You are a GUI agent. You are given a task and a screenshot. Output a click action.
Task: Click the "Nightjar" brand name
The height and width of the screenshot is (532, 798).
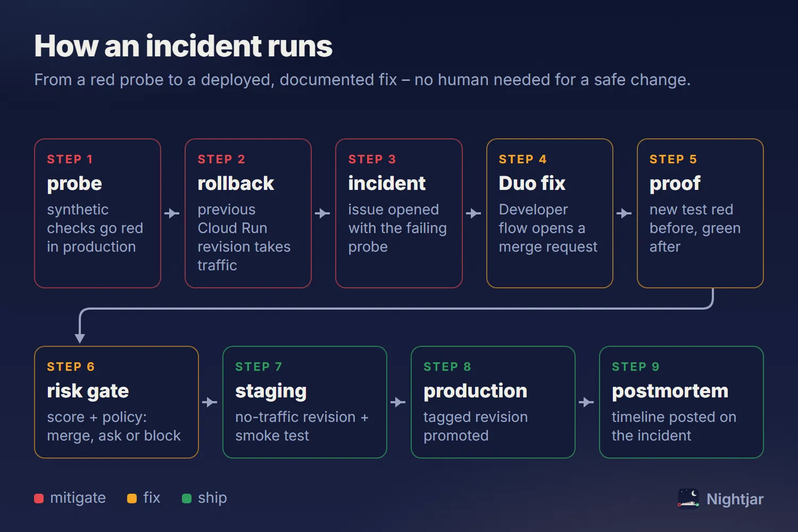(x=735, y=499)
